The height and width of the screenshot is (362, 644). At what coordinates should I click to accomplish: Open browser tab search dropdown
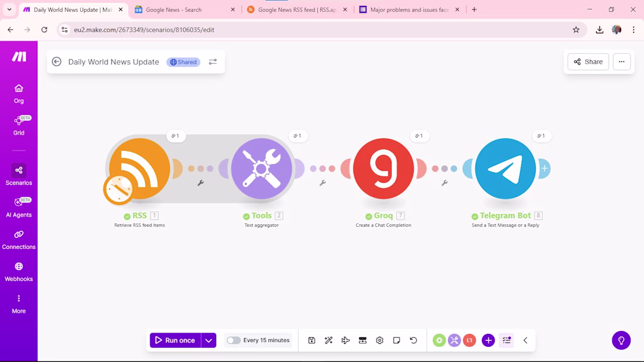(9, 9)
